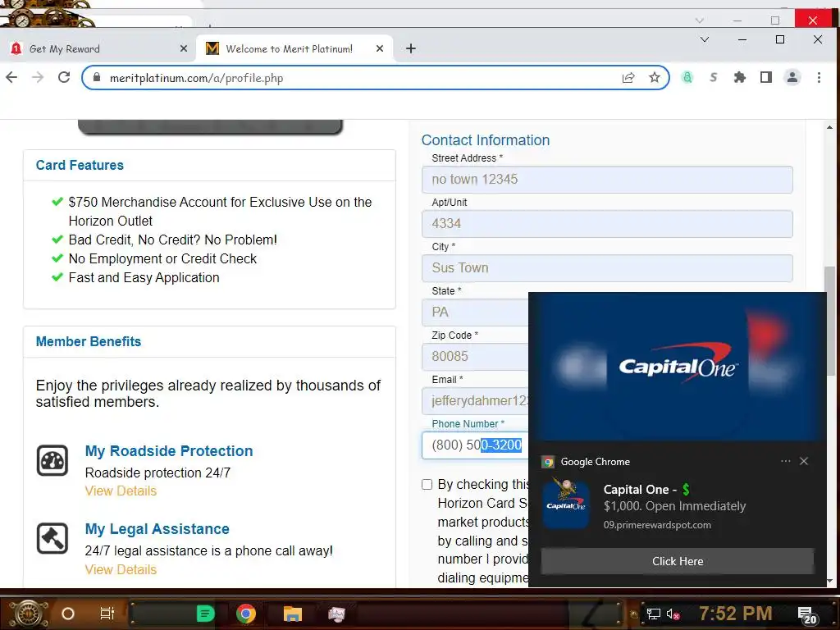The image size is (840, 630).
Task: Open the steampunk Start button
Action: 29,614
